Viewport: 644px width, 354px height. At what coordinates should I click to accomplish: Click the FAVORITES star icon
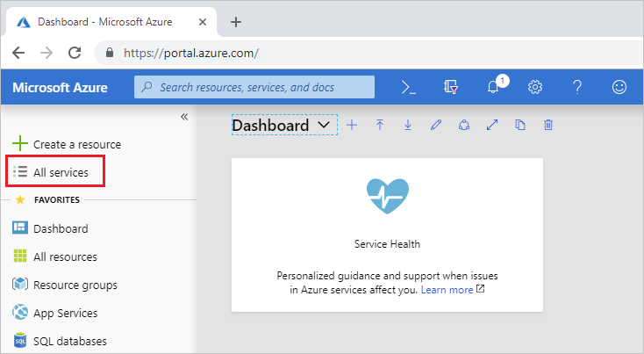tap(19, 199)
